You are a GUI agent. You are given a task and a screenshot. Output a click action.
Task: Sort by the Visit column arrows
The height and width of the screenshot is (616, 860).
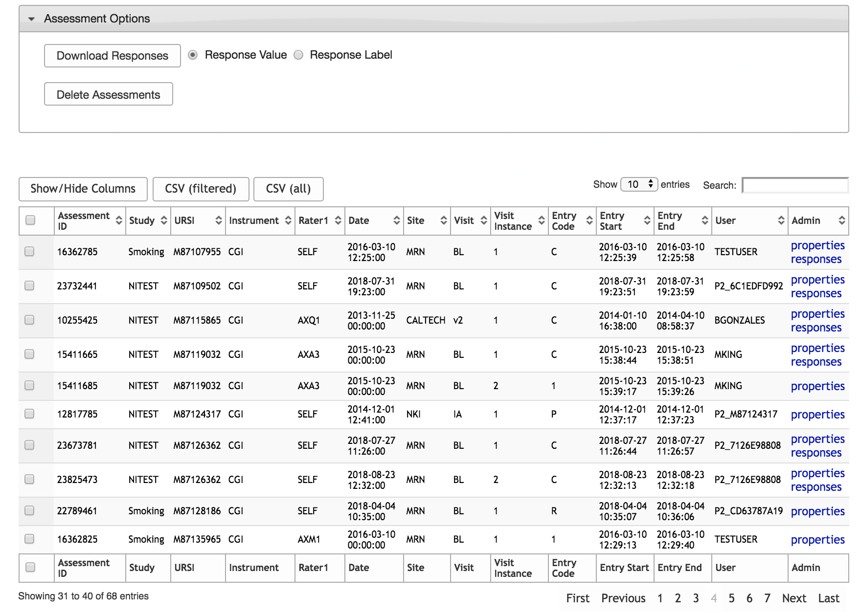point(484,220)
